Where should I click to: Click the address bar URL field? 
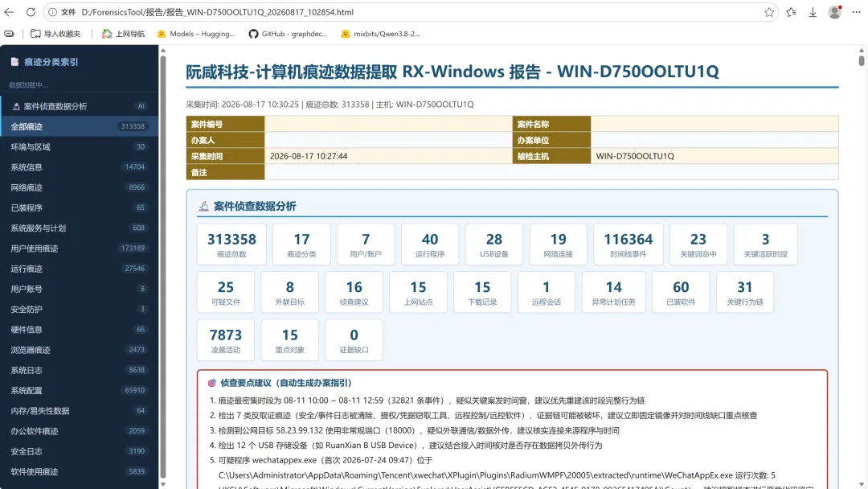click(x=410, y=12)
